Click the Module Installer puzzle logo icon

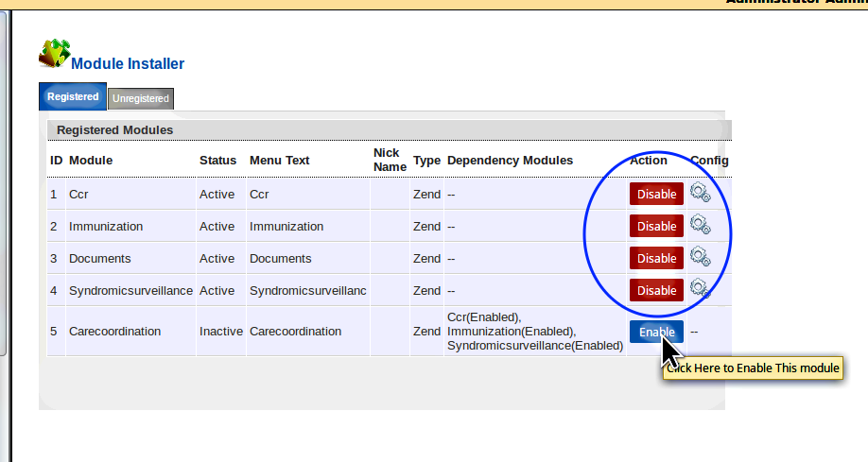[x=54, y=53]
